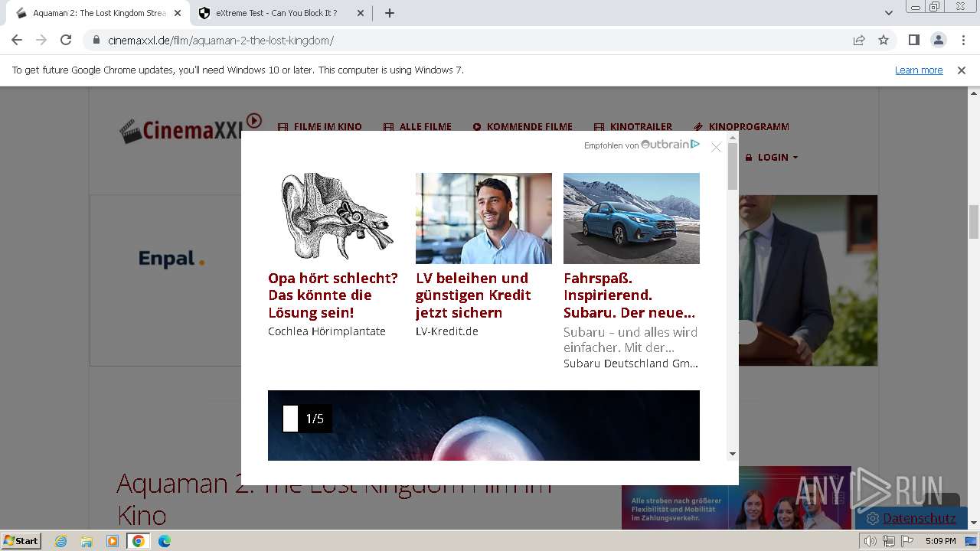Screen dimensions: 980x551
Task: Open KINOTRAILER menu item
Action: coord(633,127)
